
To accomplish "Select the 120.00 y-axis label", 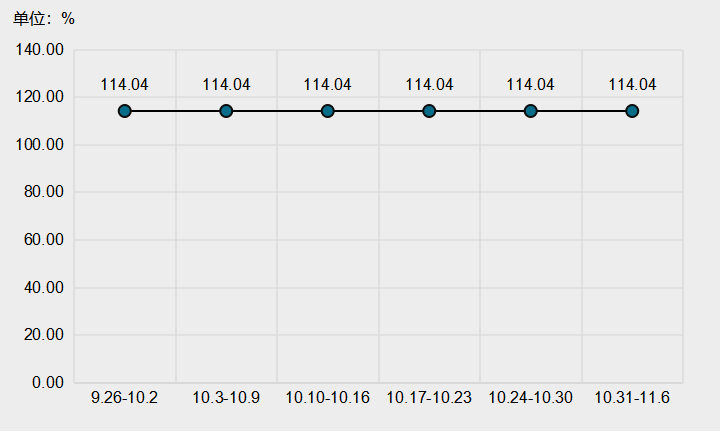I will click(x=42, y=97).
